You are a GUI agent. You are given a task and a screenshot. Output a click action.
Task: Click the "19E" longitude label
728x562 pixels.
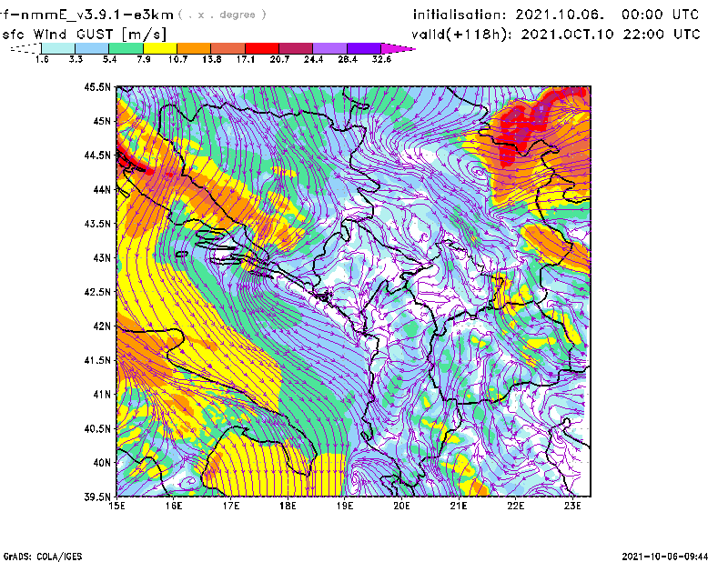click(345, 506)
